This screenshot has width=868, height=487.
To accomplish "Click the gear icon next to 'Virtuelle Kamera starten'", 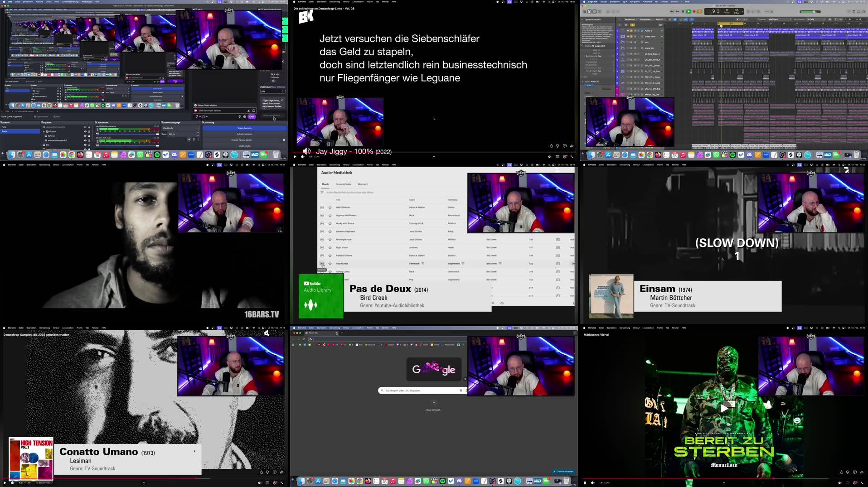I will pyautogui.click(x=284, y=140).
